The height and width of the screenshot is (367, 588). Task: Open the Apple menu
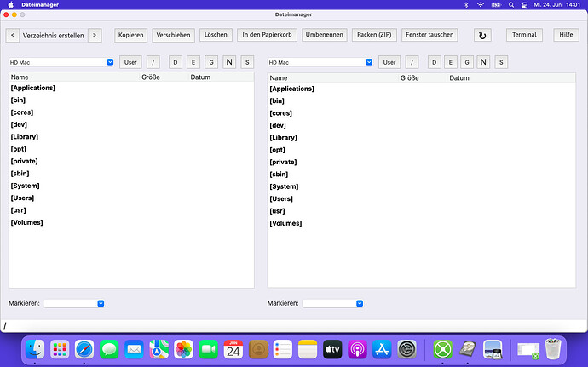tap(11, 4)
